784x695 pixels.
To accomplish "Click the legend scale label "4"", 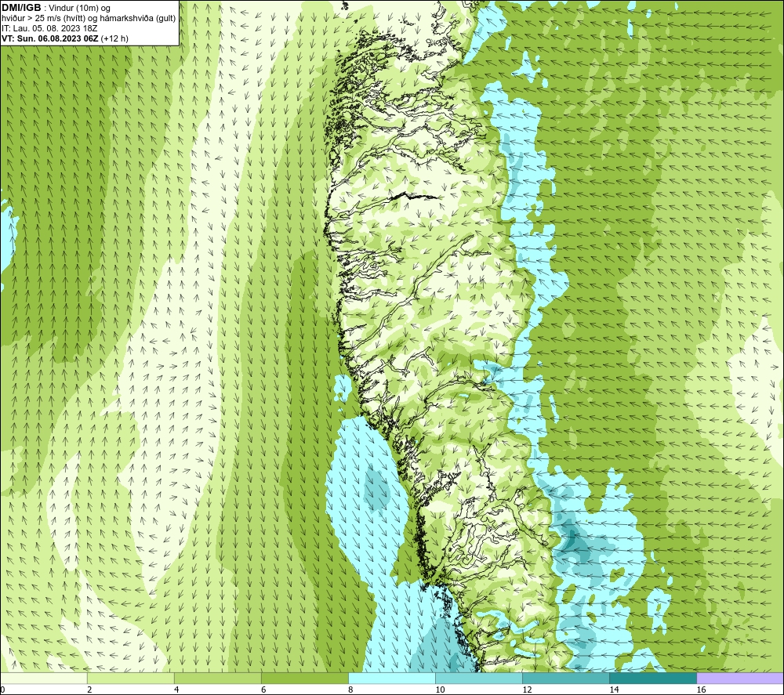I will coord(176,690).
